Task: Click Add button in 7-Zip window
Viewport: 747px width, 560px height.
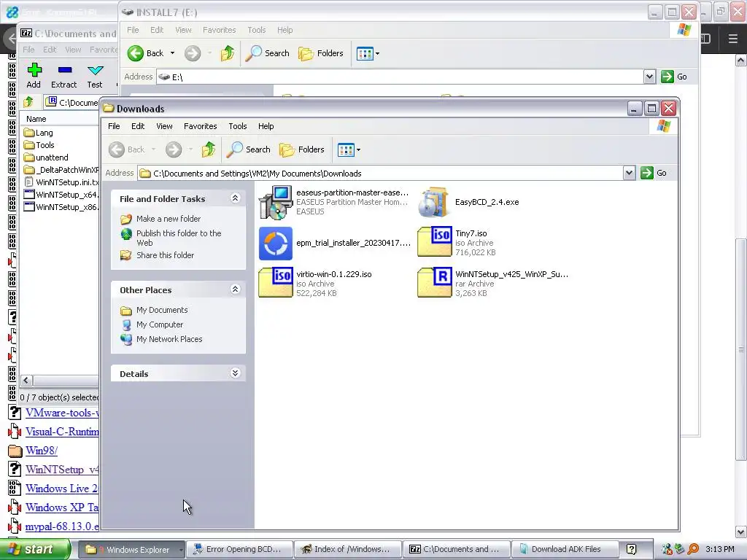Action: 34,76
